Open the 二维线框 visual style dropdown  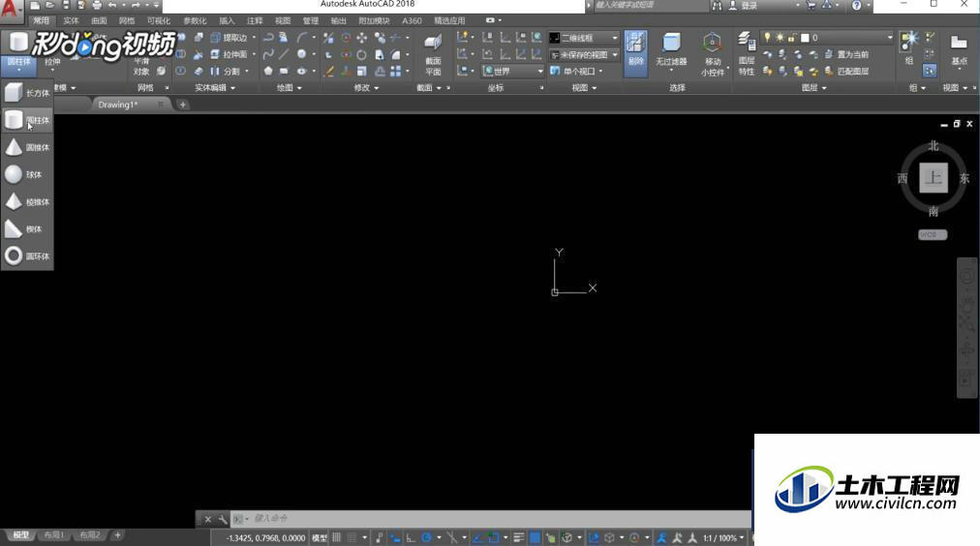(584, 38)
